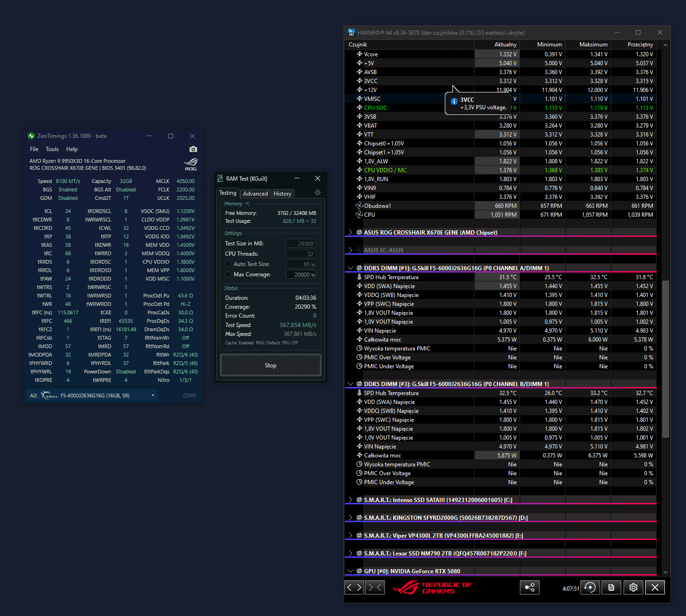Select DIMM 3 VIN Napięcie row
The width and height of the screenshot is (686, 616).
[501, 447]
